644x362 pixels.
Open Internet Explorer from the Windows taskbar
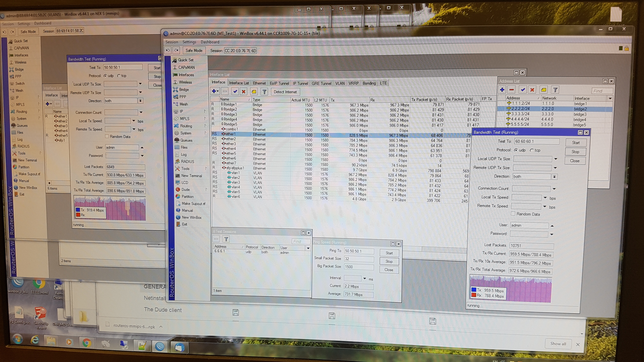click(35, 339)
